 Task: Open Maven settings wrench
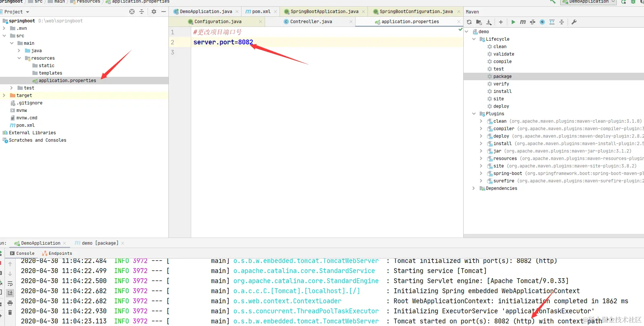[574, 22]
